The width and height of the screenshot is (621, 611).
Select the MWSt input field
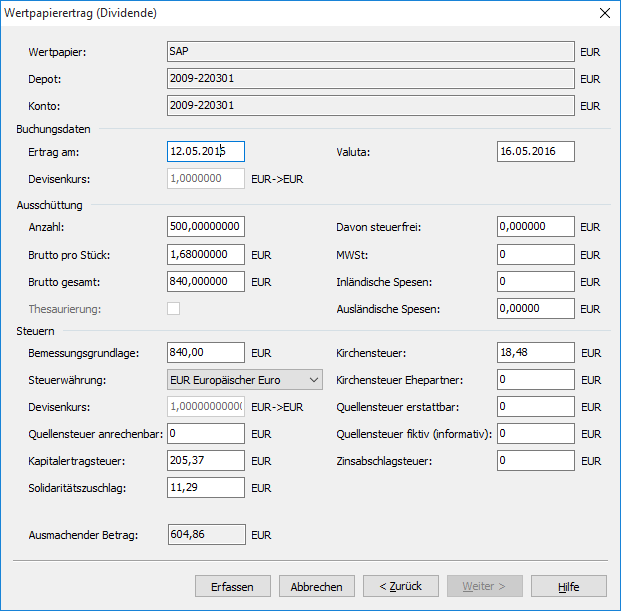(535, 255)
